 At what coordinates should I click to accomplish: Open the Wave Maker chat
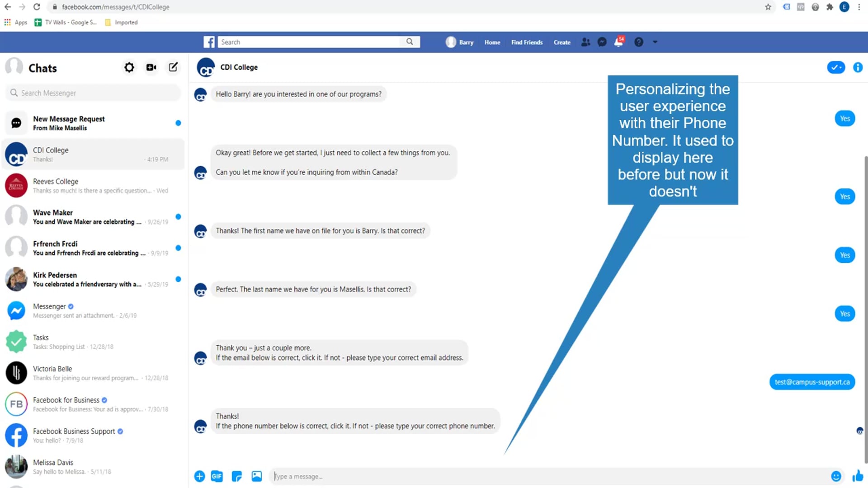(93, 216)
